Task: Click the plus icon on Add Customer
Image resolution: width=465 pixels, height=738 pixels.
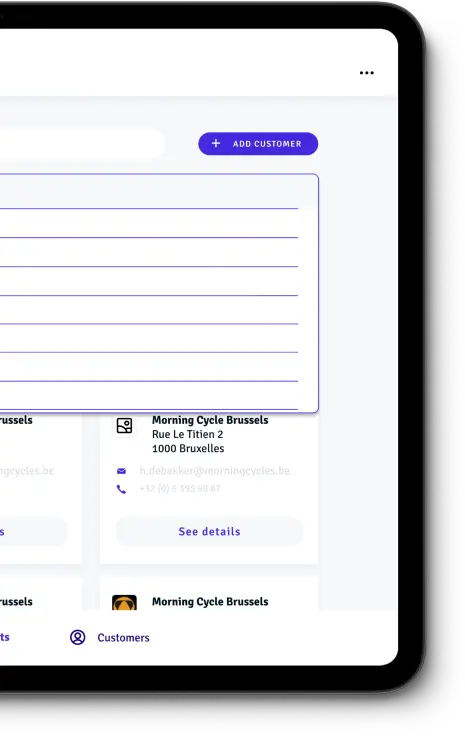Action: point(216,143)
